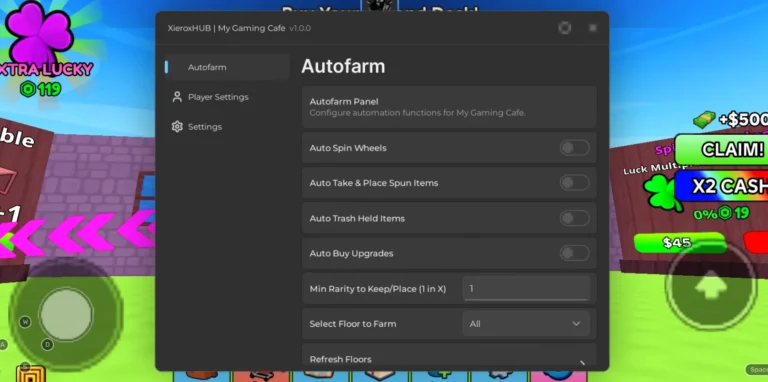768x382 pixels.
Task: Tap the green Luck Multiplier clover icon
Action: (662, 192)
